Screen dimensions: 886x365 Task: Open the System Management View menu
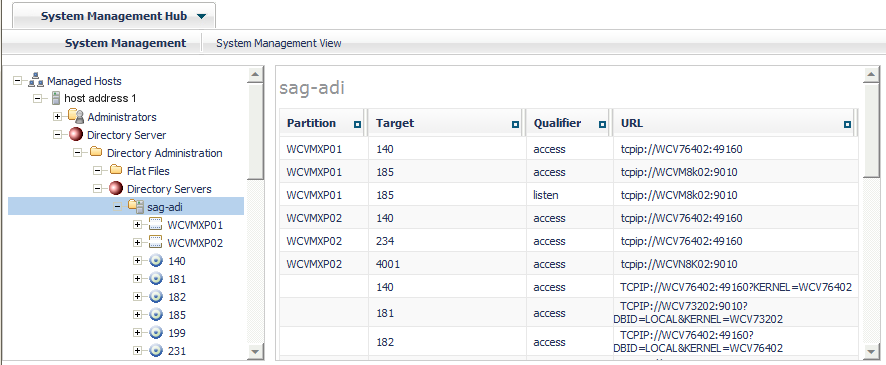pyautogui.click(x=279, y=43)
